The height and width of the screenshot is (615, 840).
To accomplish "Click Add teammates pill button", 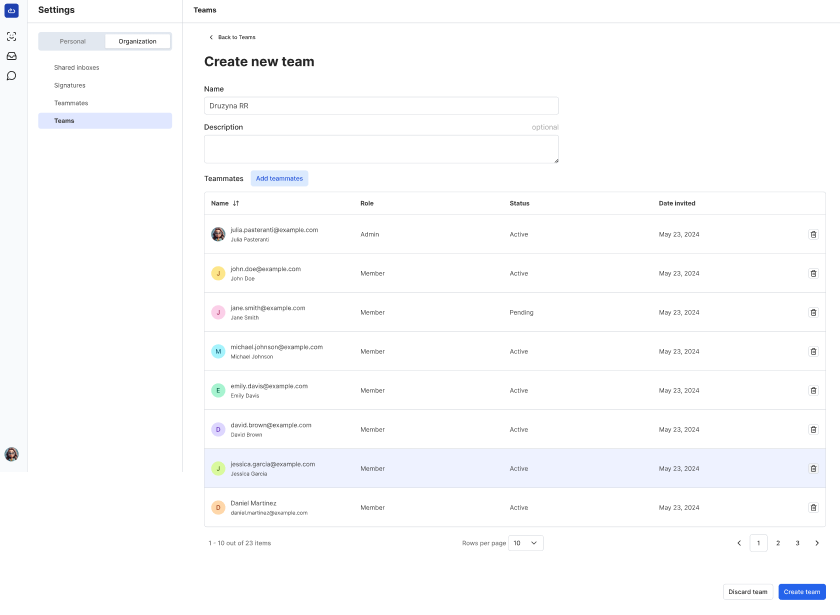I will pos(279,178).
